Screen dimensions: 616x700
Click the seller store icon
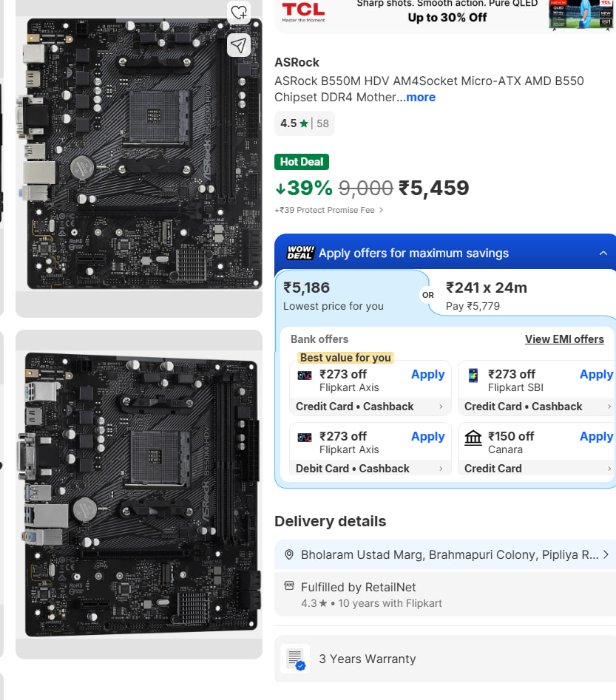pyautogui.click(x=289, y=586)
